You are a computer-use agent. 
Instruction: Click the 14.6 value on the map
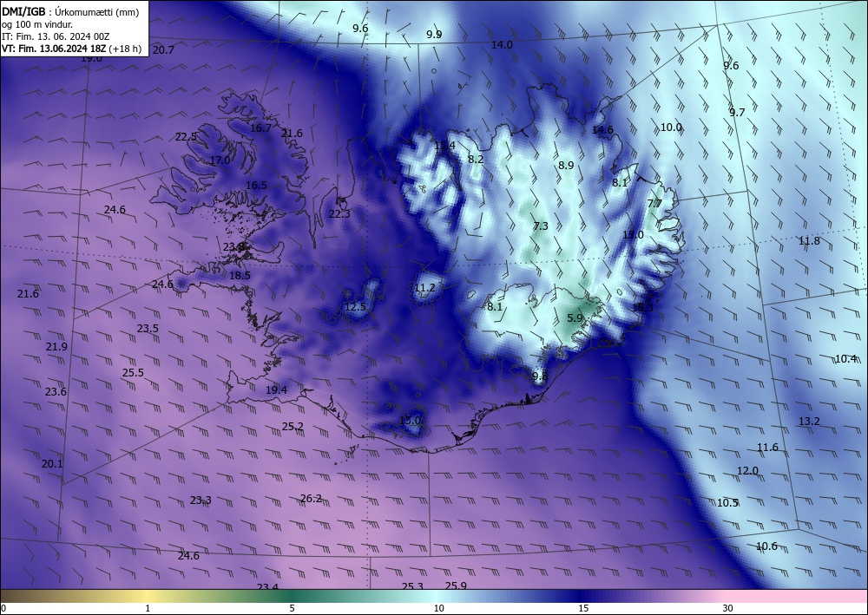[x=603, y=130]
